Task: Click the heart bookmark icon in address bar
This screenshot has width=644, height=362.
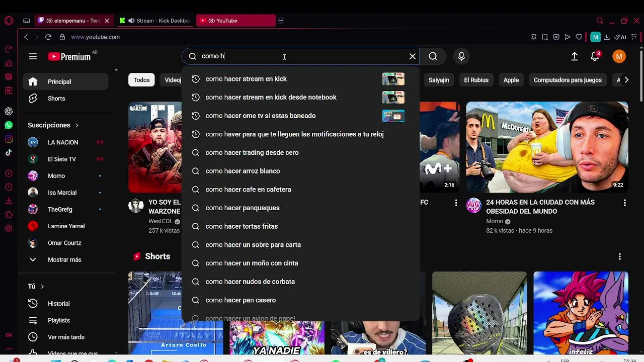Action: click(579, 37)
